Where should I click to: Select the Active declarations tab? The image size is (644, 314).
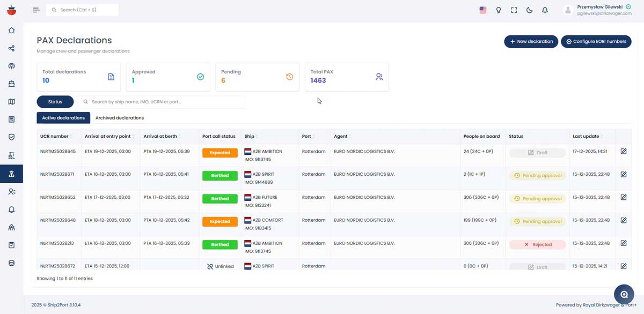coord(63,118)
